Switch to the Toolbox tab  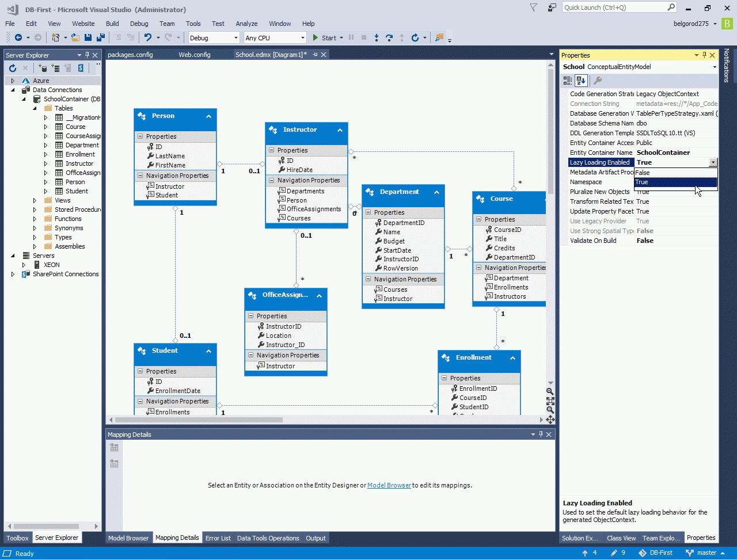click(17, 538)
